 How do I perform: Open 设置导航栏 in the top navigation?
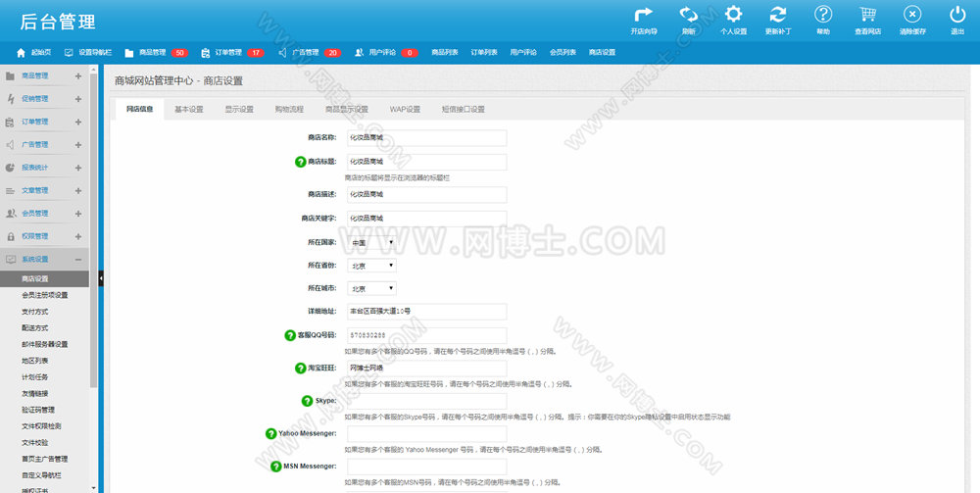pyautogui.click(x=88, y=53)
